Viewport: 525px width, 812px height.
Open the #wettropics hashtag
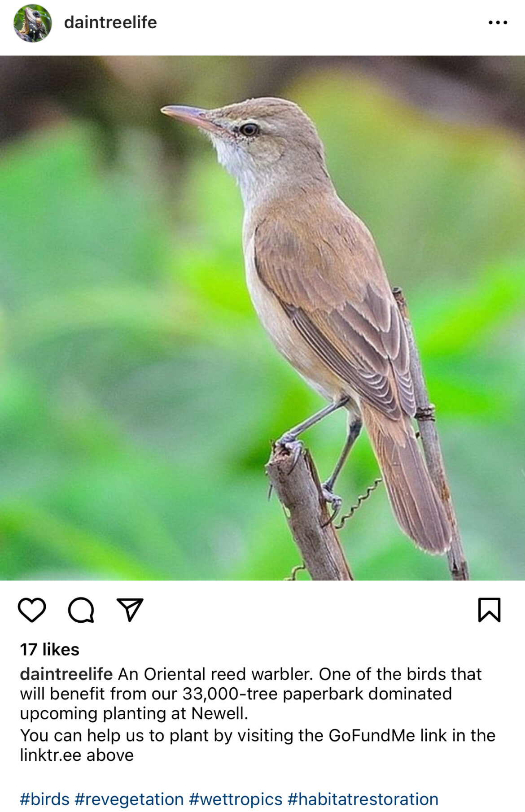pyautogui.click(x=236, y=799)
